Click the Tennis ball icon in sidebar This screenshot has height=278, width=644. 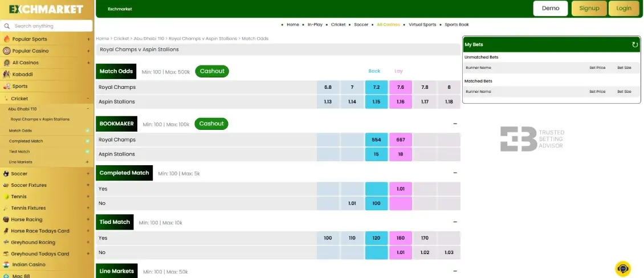pos(6,197)
